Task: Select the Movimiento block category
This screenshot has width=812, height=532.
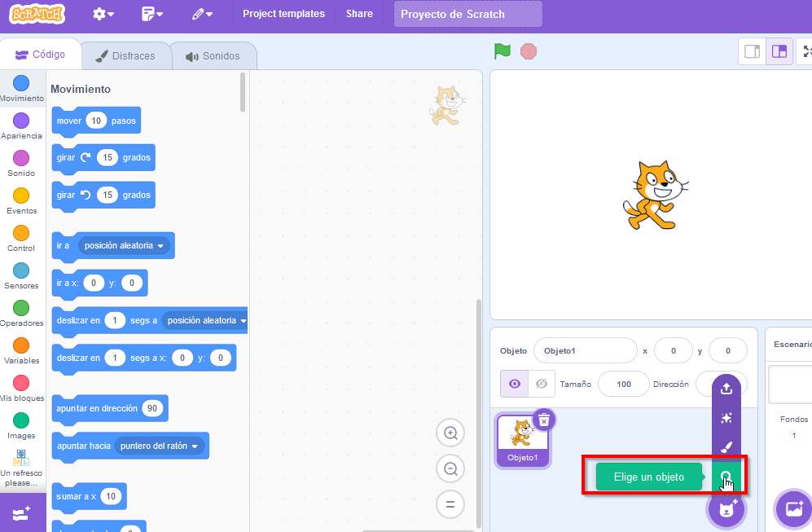Action: coord(21,89)
